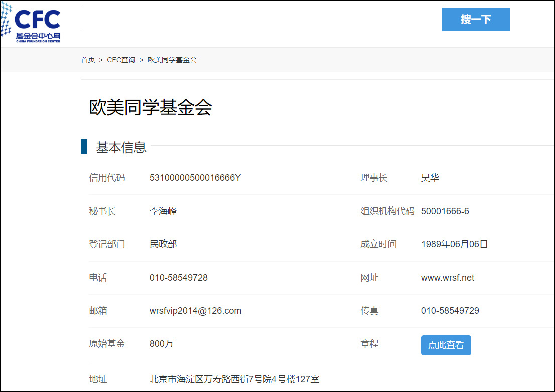Click the 基本信息 section heading

point(121,147)
